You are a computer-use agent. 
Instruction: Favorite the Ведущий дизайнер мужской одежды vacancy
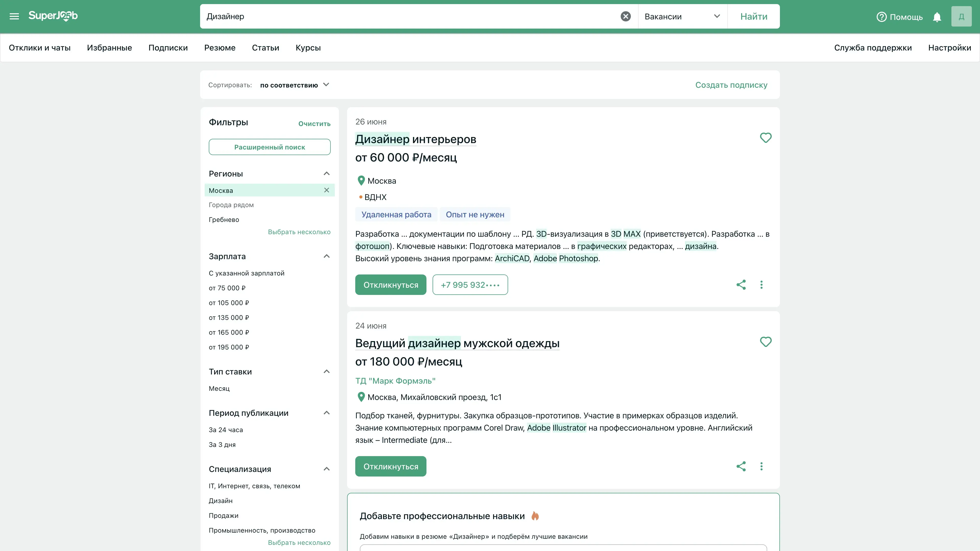pyautogui.click(x=765, y=342)
